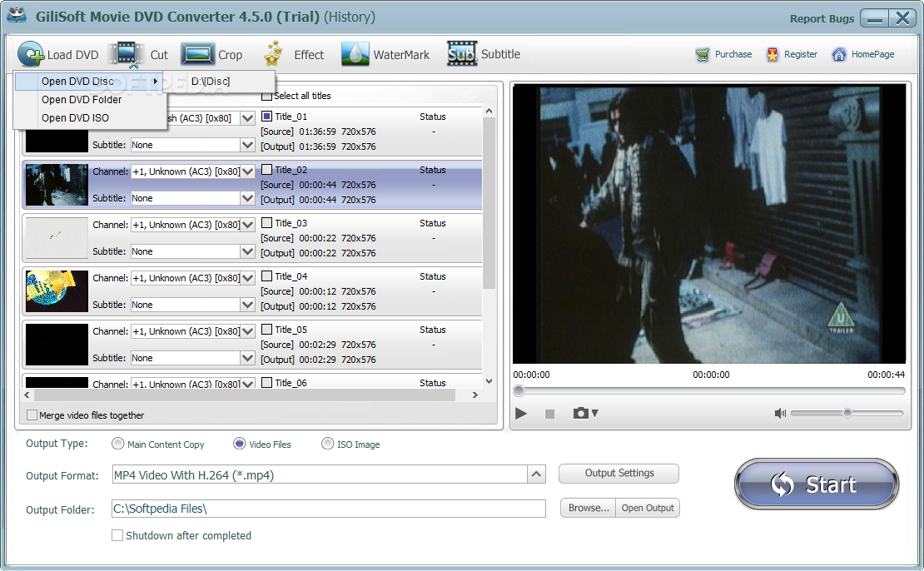Select Title_04 colorful thumbnail
This screenshot has height=571, width=924.
[57, 291]
